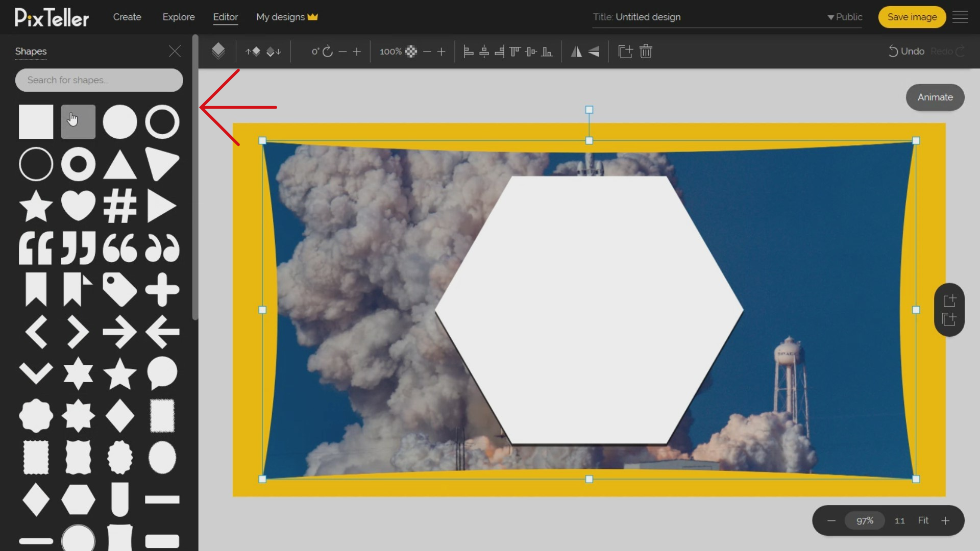Add the plus sign shape

(162, 289)
